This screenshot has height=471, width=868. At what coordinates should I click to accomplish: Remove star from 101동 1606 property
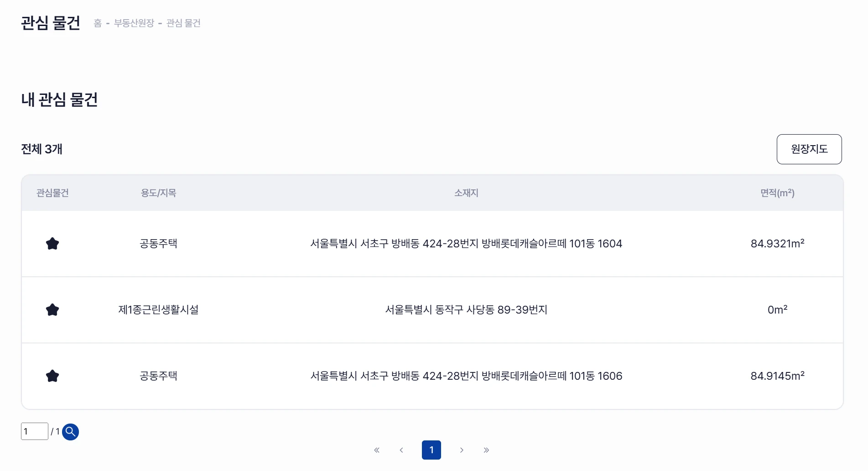coord(52,376)
